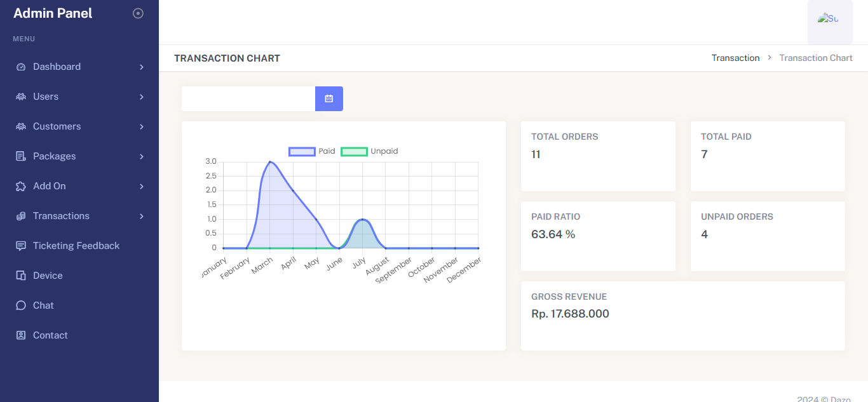Screen dimensions: 868x402
Task: Click the date input field
Action: 248,98
